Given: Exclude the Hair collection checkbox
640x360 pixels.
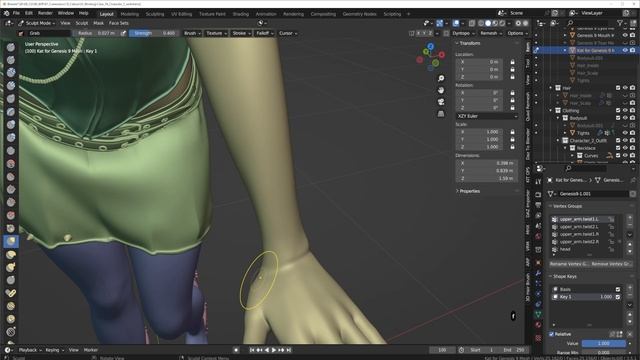Looking at the screenshot, I should pos(618,88).
